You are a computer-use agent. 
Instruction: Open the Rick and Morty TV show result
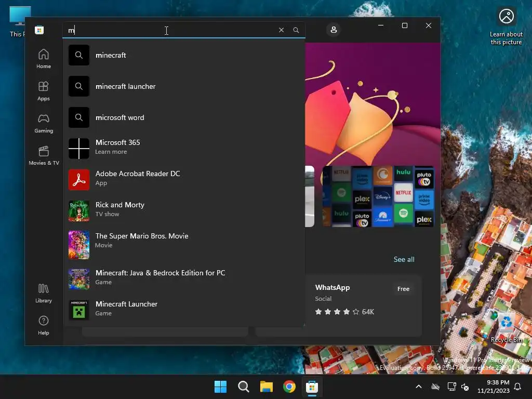point(184,211)
